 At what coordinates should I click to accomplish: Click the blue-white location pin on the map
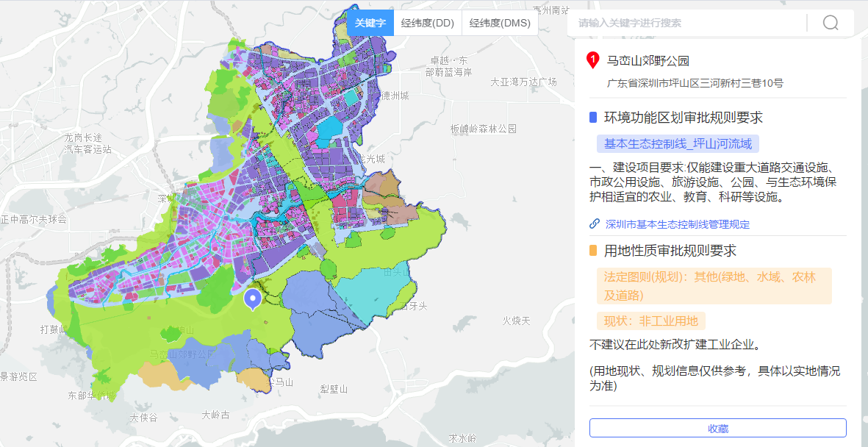pos(253,299)
